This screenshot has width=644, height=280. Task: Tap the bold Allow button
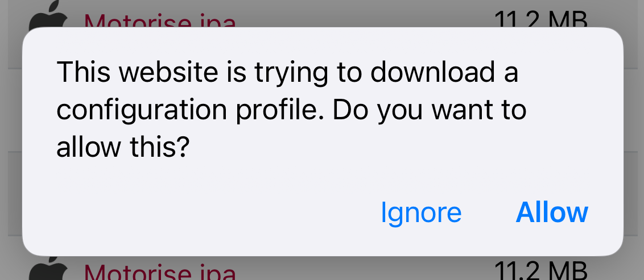552,212
